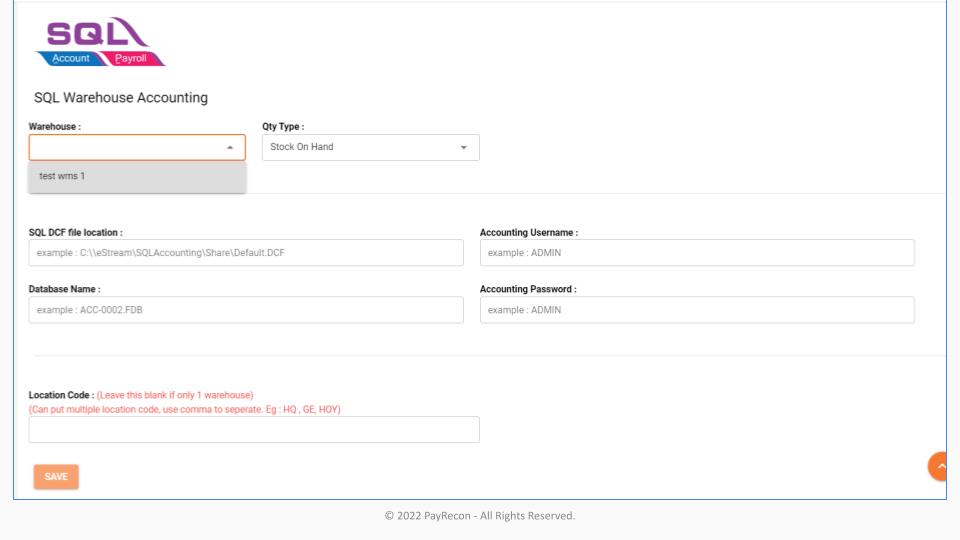The width and height of the screenshot is (960, 540).
Task: Focus the Warehouse selection field
Action: pos(137,148)
